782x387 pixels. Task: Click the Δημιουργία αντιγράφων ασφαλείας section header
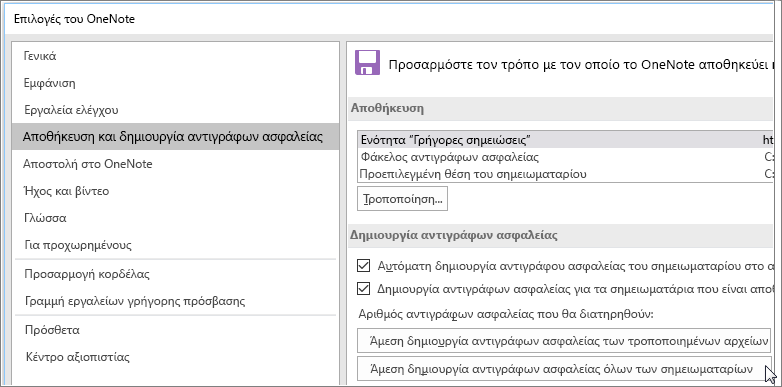pyautogui.click(x=454, y=234)
